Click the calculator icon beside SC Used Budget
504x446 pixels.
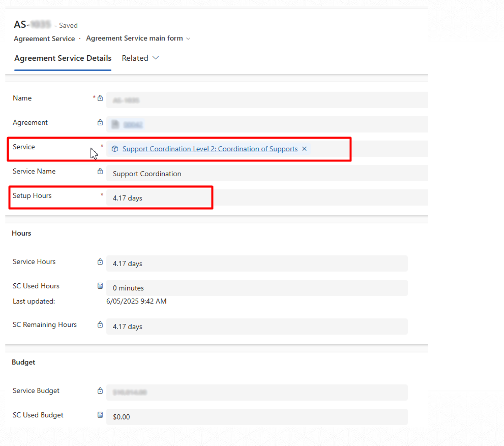click(x=100, y=415)
